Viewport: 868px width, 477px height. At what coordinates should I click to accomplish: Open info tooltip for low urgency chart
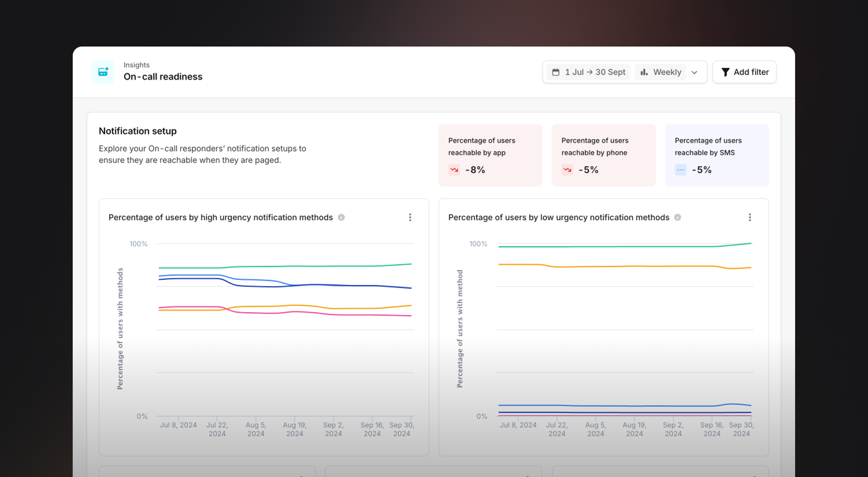pos(677,217)
